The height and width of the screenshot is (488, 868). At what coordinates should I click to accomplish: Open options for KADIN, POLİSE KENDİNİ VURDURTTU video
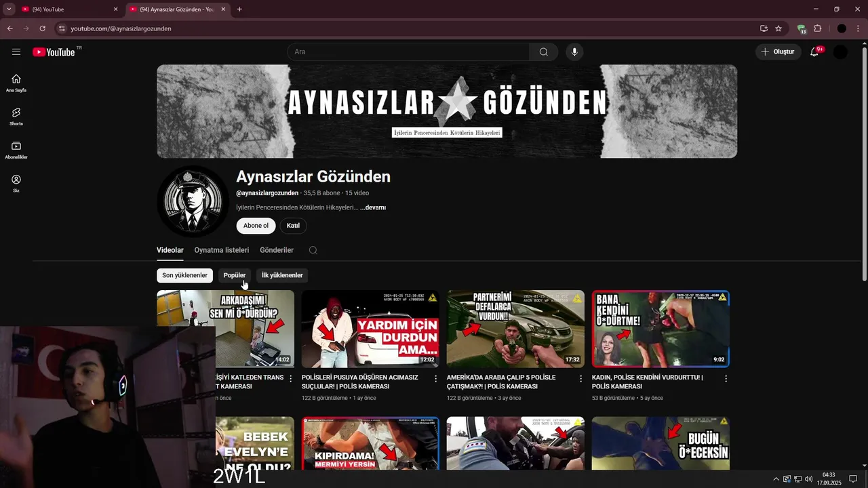pyautogui.click(x=726, y=379)
